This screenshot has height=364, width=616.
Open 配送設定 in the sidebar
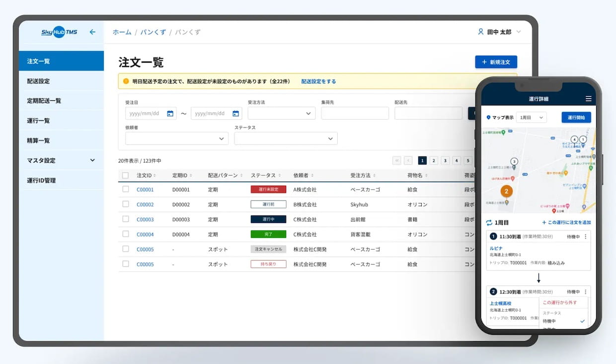pyautogui.click(x=61, y=81)
